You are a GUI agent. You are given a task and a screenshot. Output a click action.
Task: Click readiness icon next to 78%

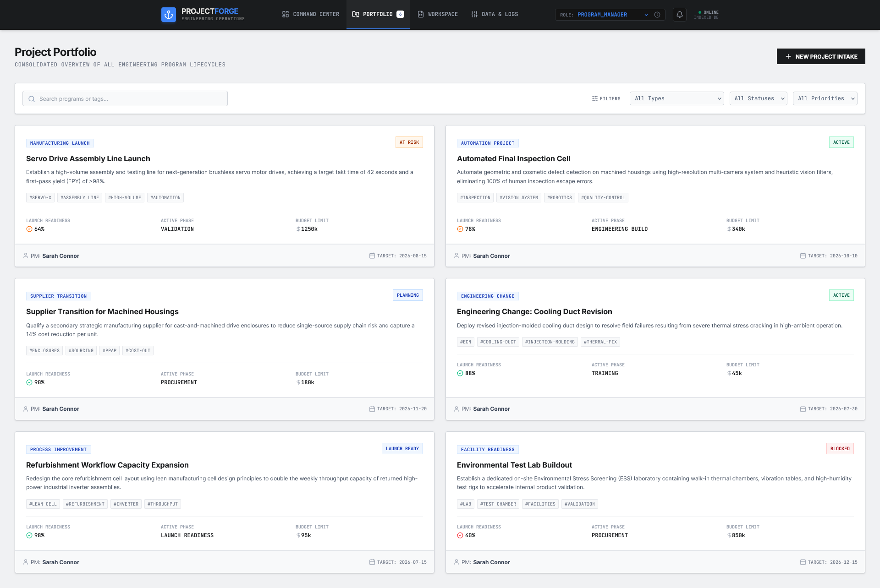click(x=460, y=229)
